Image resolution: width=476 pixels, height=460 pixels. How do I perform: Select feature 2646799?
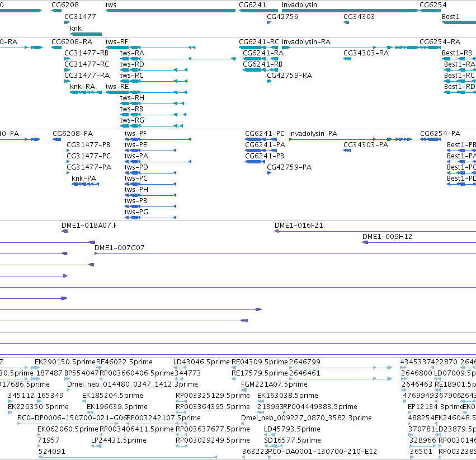click(305, 362)
